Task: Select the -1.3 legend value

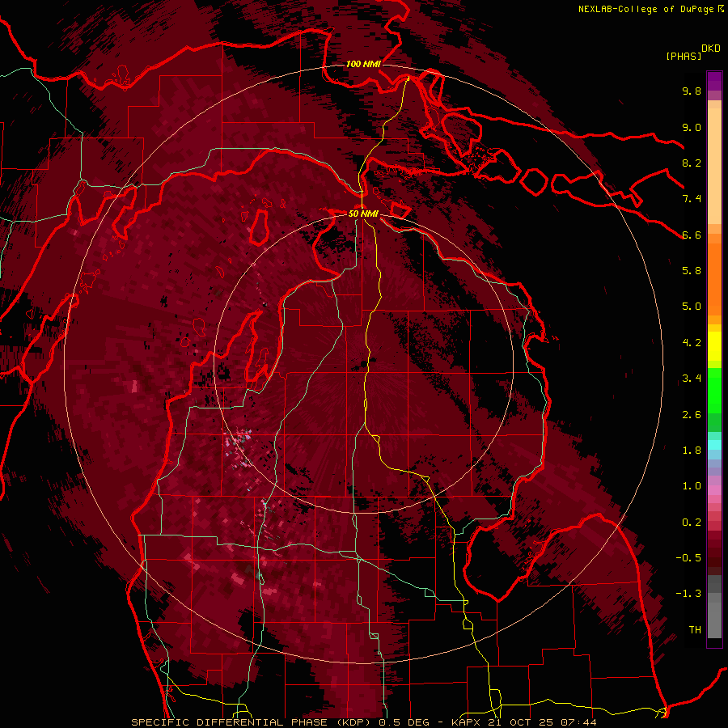Action: click(688, 594)
